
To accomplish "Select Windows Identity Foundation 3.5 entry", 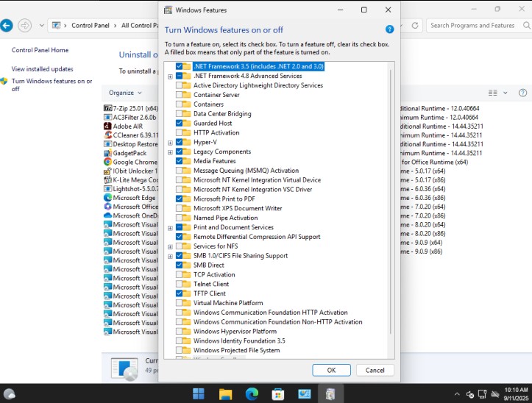I will pyautogui.click(x=239, y=340).
